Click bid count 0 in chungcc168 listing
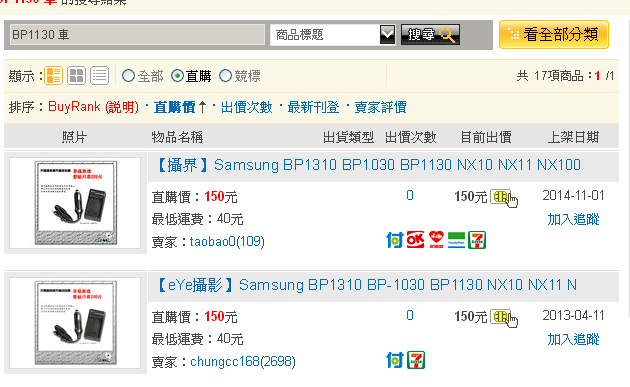630x387 pixels. (410, 316)
